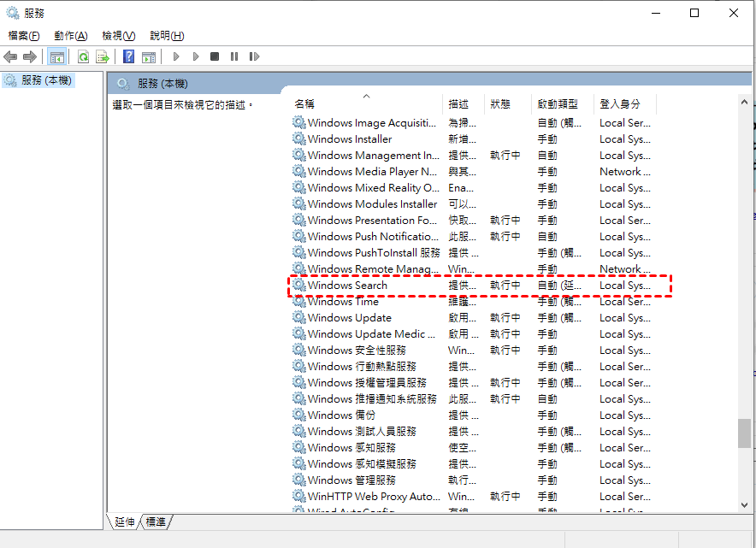Viewport: 756px width, 548px height.
Task: Click Network login cell for Media Player row
Action: point(625,172)
